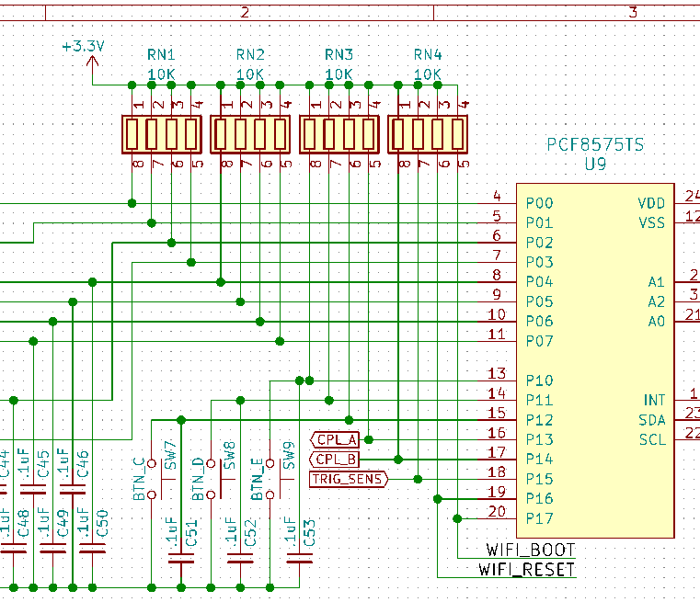Click pin number 13 beside P10
This screenshot has width=700, height=602.
coord(497,373)
